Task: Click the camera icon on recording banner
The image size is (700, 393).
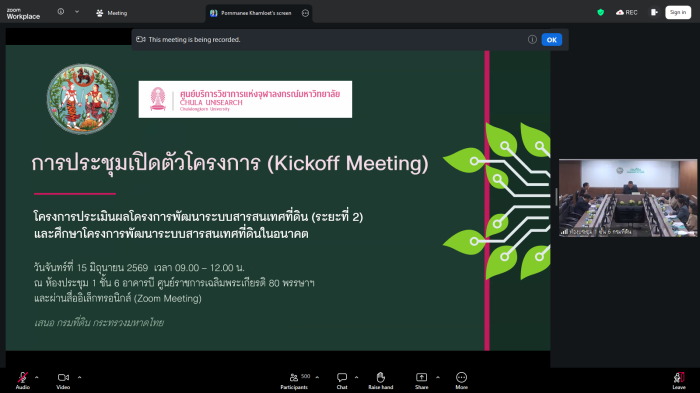Action: tap(141, 39)
